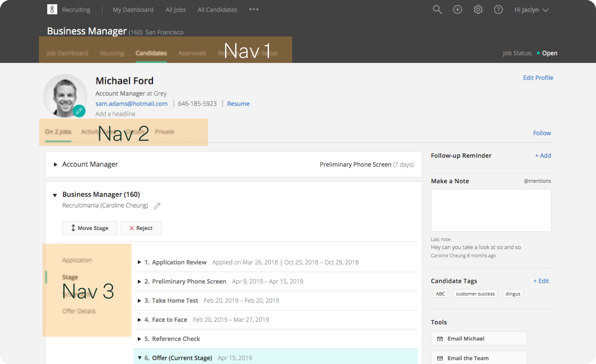The image size is (596, 364).
Task: Click the search magnifier icon
Action: (x=437, y=10)
